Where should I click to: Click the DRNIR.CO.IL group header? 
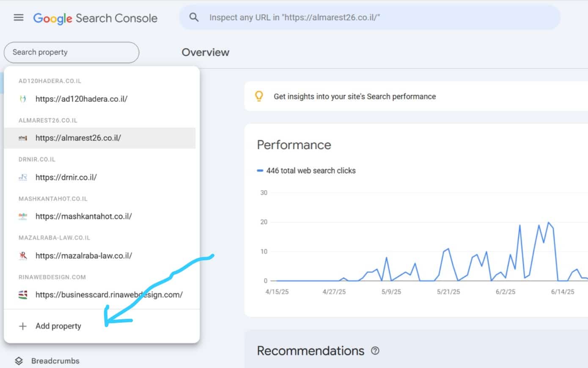pyautogui.click(x=37, y=159)
